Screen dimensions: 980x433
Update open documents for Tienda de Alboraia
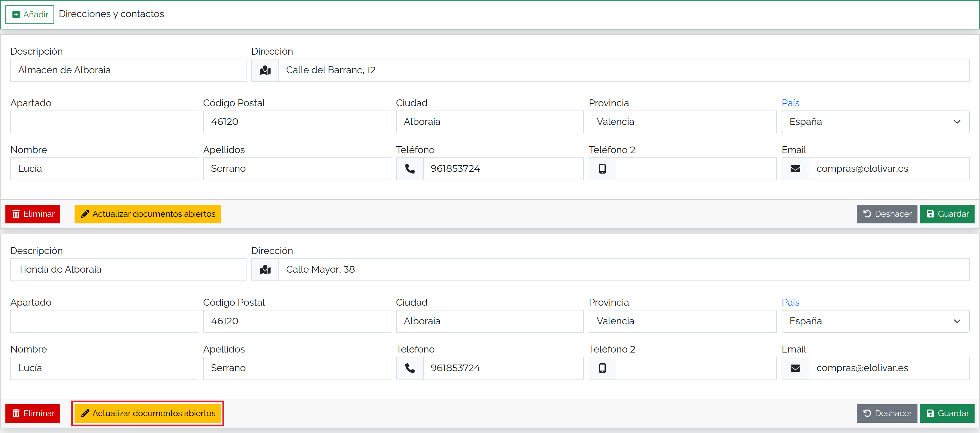[x=148, y=413]
